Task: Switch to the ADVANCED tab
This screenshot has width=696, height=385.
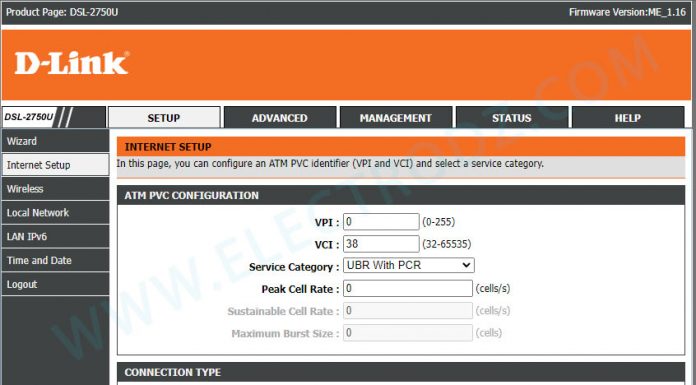Action: pyautogui.click(x=280, y=118)
